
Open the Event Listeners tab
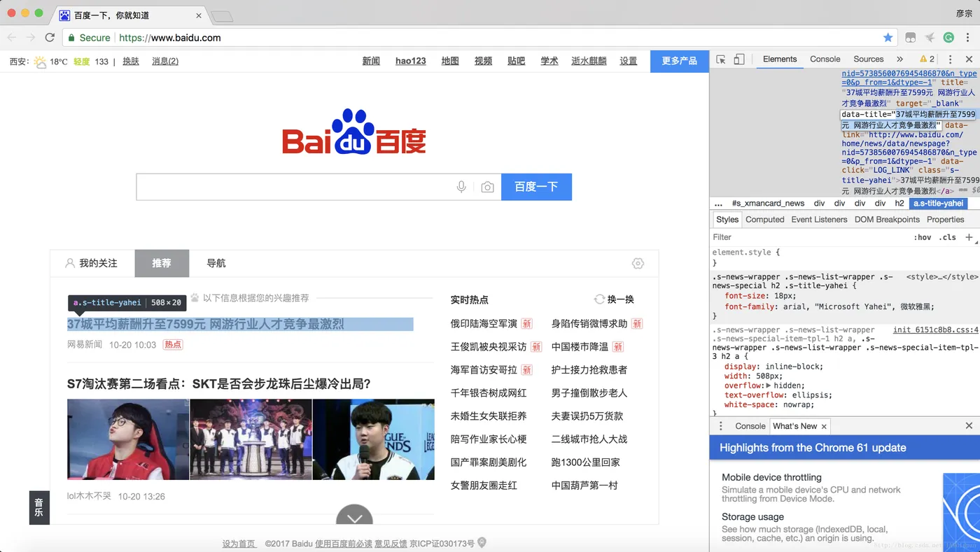(819, 220)
